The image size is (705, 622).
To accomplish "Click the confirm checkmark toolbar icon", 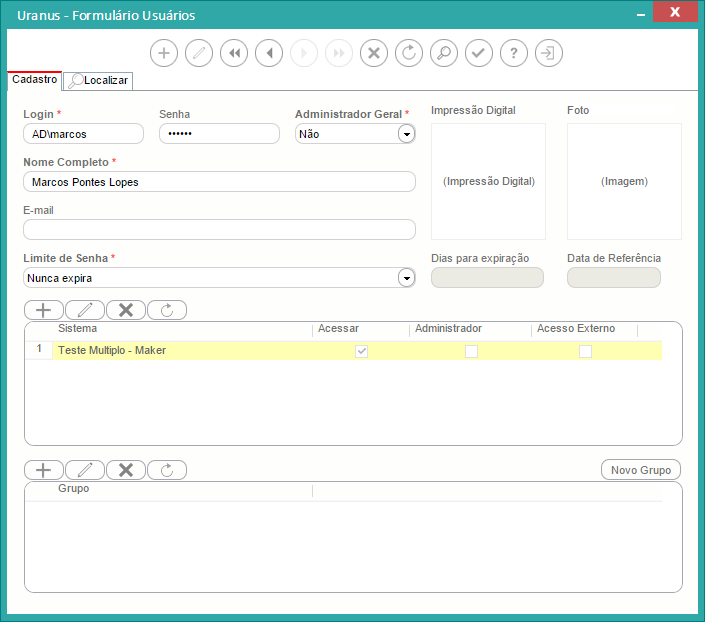I will coord(479,53).
